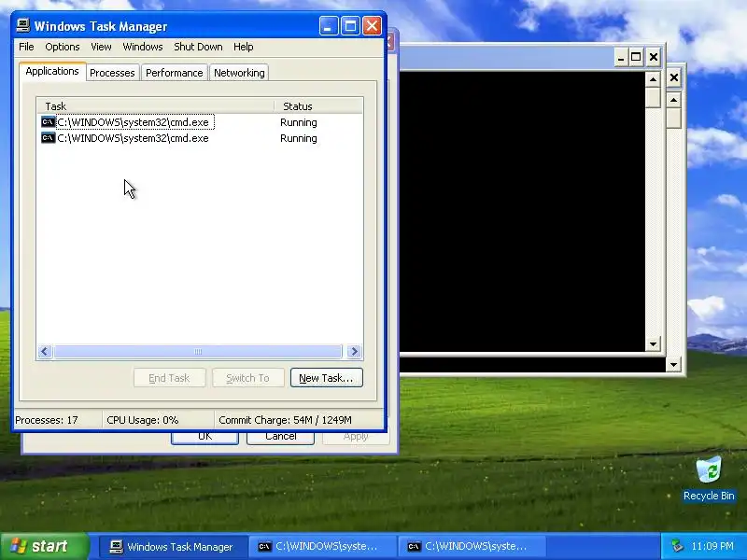Click the End Task button
This screenshot has width=747, height=560.
click(169, 378)
